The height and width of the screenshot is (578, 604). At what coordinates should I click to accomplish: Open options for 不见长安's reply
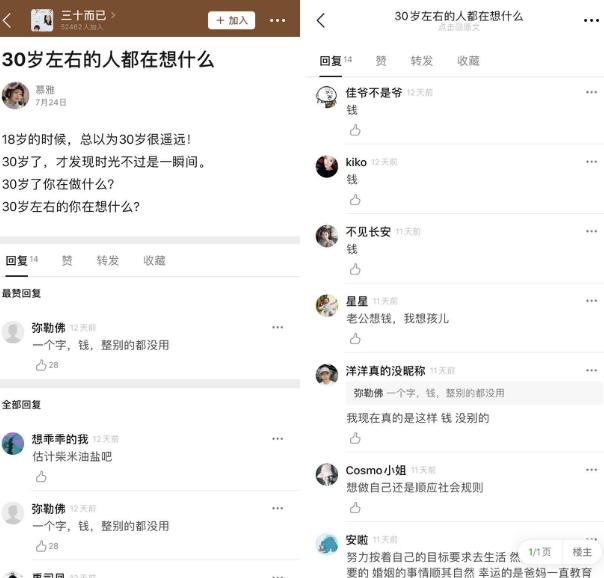coord(591,231)
